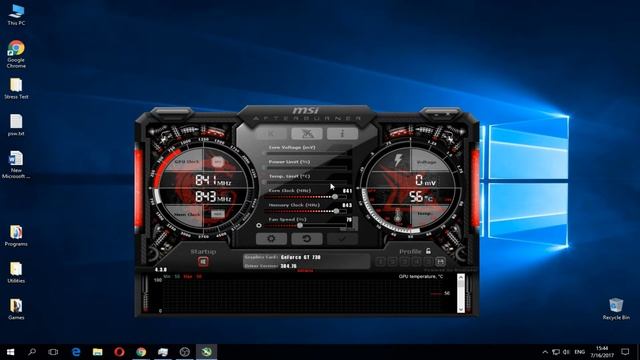Click the Core Clock value field 841

tap(347, 191)
